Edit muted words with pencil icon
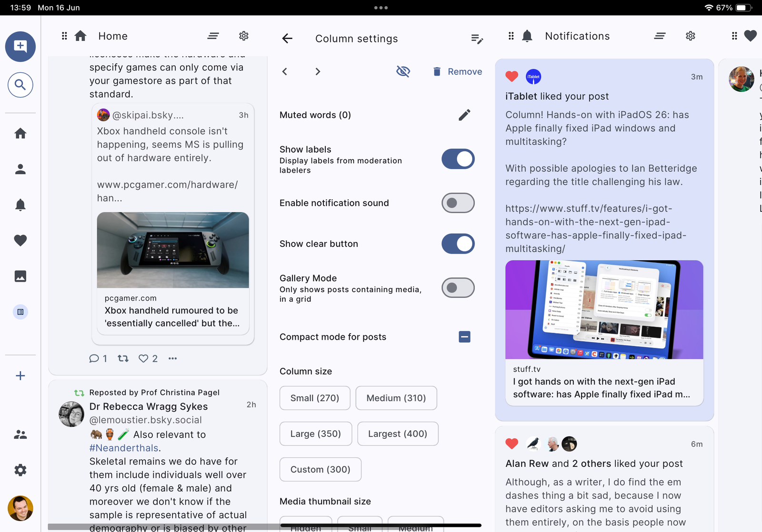The image size is (762, 532). point(464,115)
